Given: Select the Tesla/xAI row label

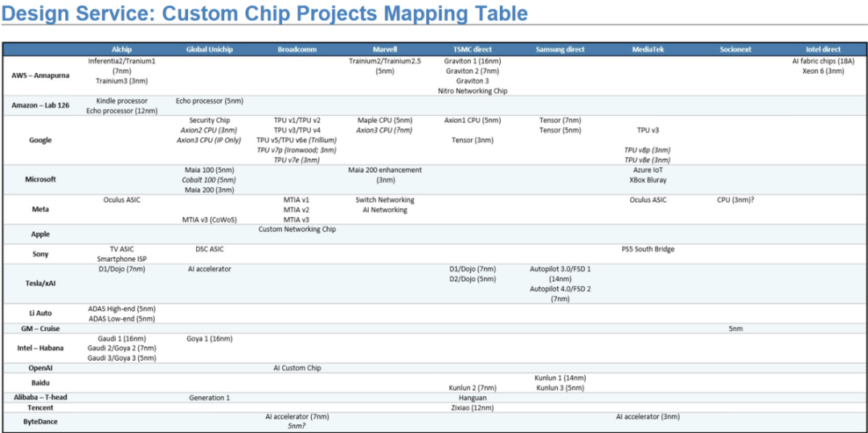Looking at the screenshot, I should tap(40, 284).
